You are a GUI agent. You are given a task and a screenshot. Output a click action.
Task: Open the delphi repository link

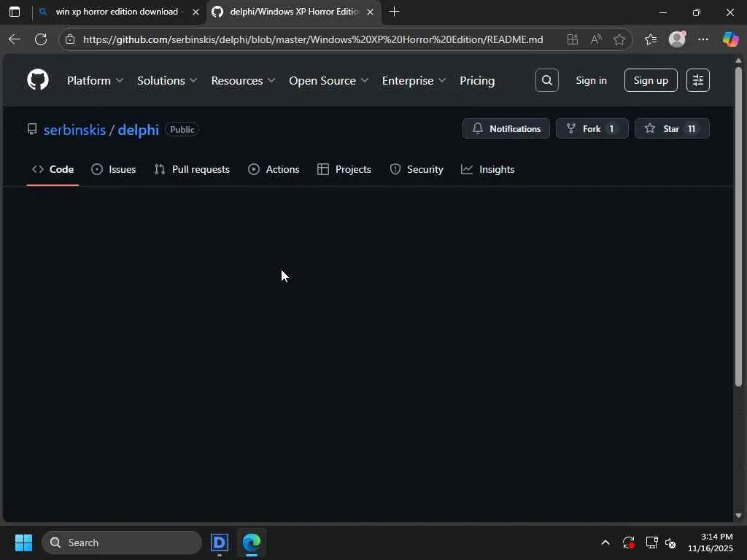tap(138, 130)
